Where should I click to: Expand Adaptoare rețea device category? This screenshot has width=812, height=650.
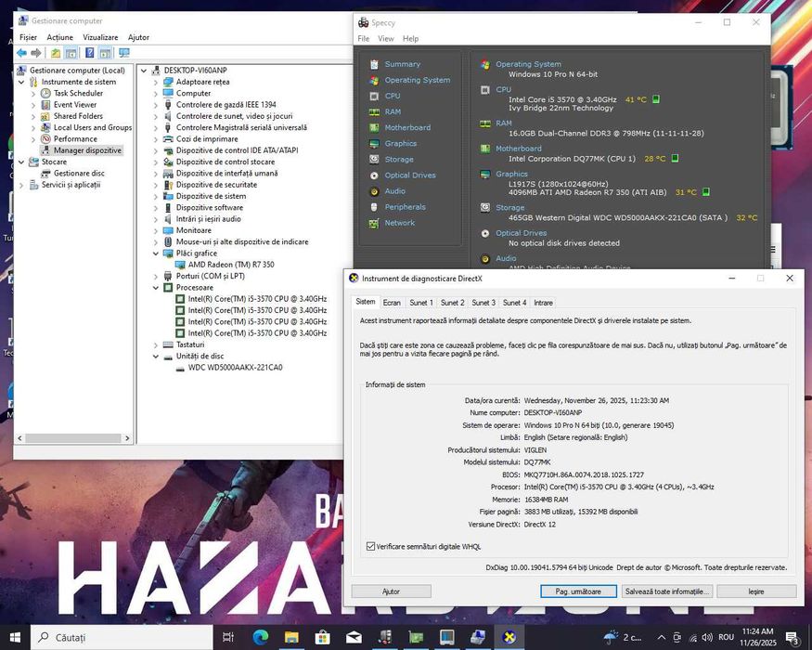(x=155, y=83)
